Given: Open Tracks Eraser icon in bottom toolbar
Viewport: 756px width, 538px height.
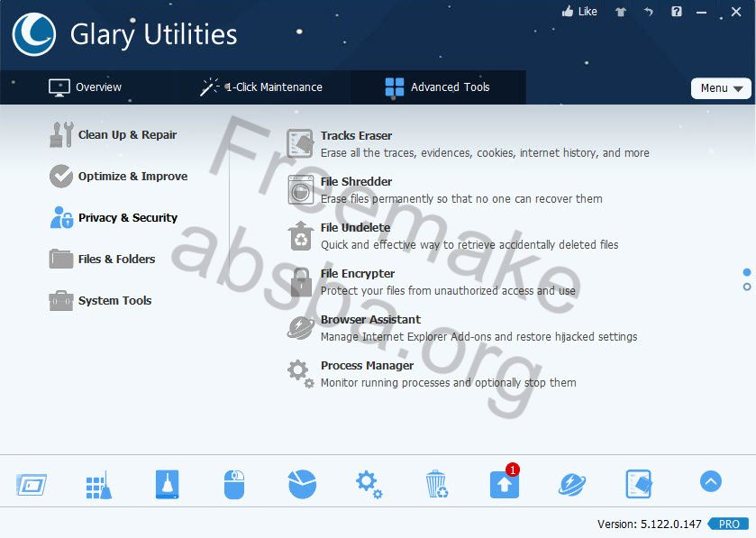Looking at the screenshot, I should coord(640,484).
